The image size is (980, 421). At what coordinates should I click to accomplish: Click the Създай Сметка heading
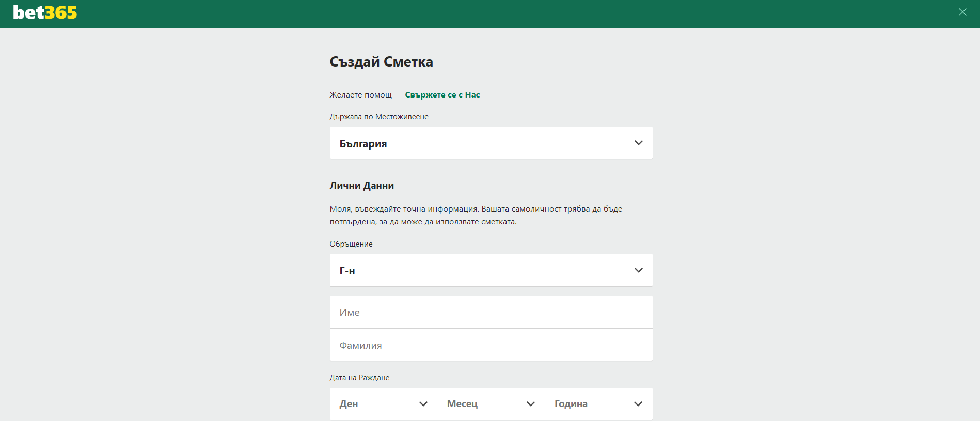pyautogui.click(x=382, y=62)
